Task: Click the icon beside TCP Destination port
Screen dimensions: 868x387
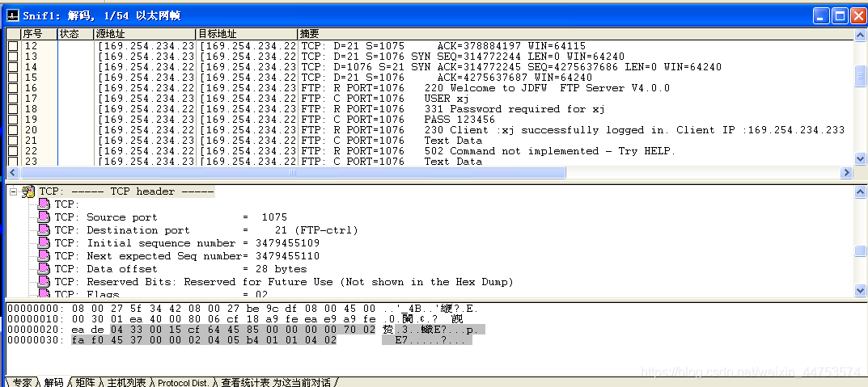Action: [44, 230]
